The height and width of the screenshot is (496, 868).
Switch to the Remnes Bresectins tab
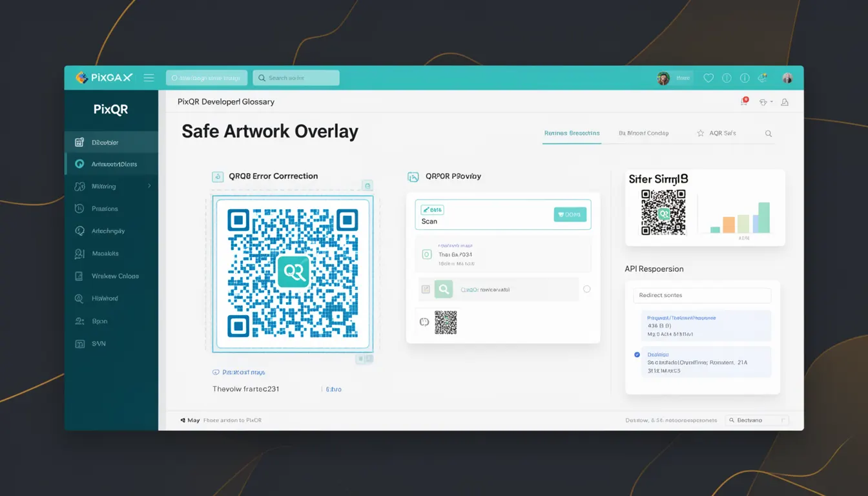[572, 133]
